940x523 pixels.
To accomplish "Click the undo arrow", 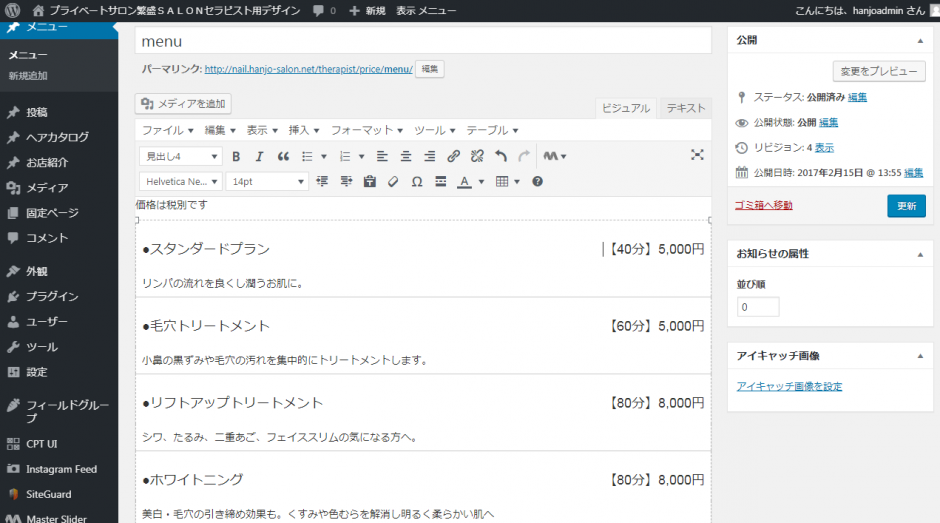I will (501, 156).
